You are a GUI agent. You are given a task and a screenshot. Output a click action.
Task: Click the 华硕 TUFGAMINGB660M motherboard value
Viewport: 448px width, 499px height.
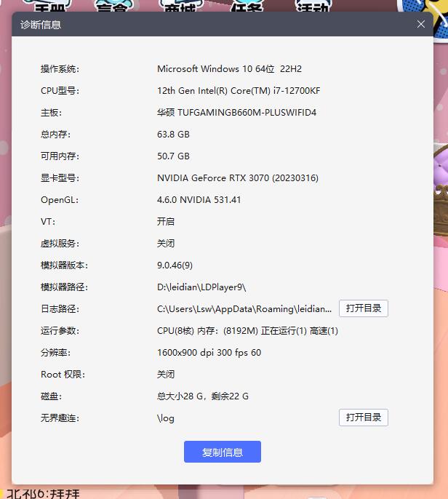click(x=236, y=113)
